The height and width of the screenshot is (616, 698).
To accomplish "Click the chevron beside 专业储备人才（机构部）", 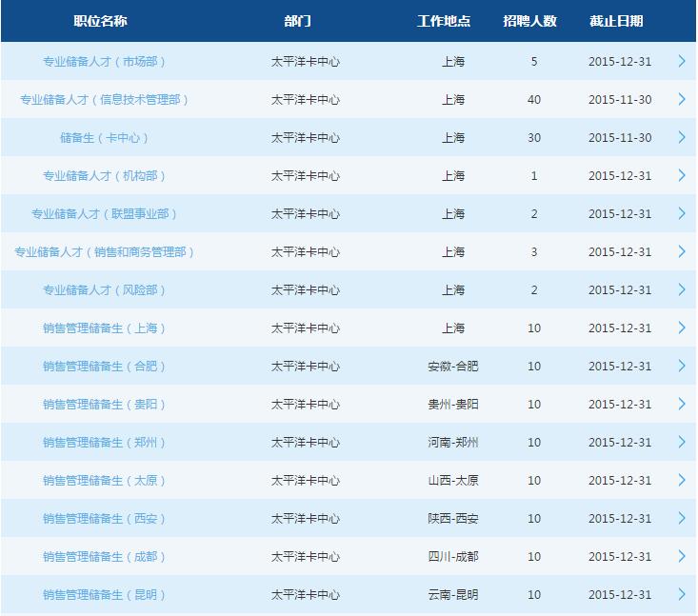I will (x=682, y=175).
